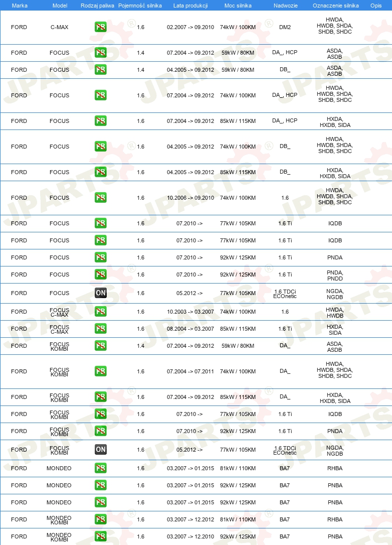Select petrol icon in Focus 85kW DA_, HCP row

click(x=100, y=121)
